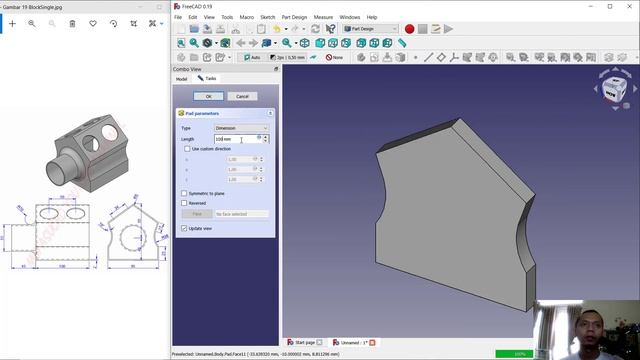Open the Windows menu
The height and width of the screenshot is (360, 640).
350,17
